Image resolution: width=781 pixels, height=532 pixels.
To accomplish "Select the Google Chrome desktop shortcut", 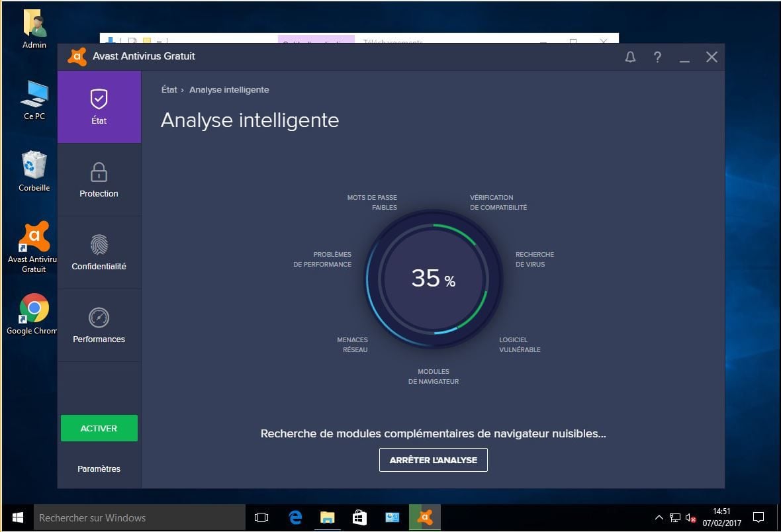I will [33, 314].
